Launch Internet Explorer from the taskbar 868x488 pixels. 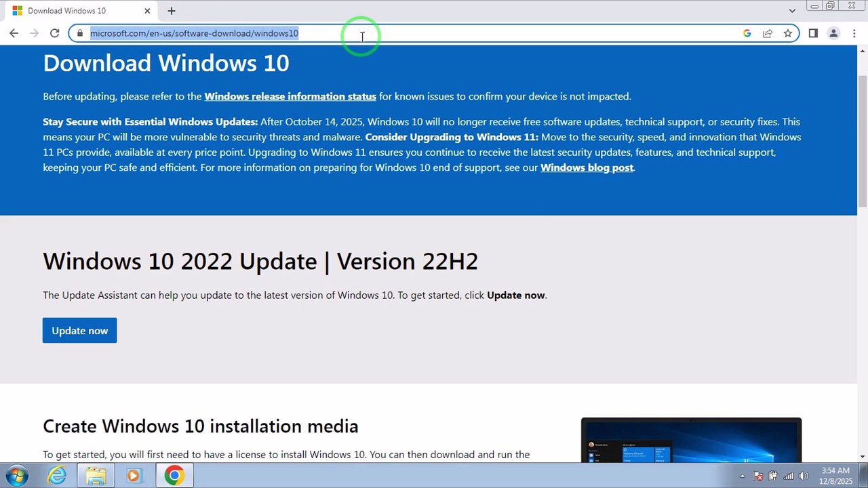click(x=57, y=476)
